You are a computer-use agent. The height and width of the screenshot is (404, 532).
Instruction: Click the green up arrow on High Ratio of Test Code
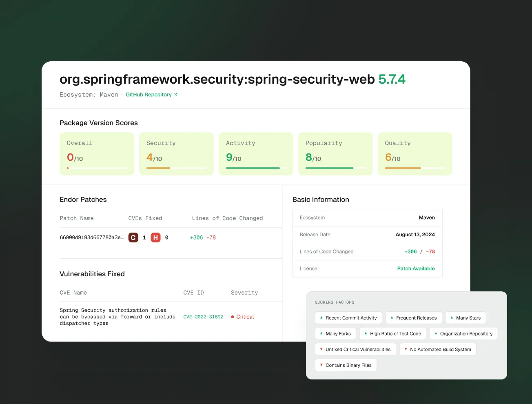point(366,333)
